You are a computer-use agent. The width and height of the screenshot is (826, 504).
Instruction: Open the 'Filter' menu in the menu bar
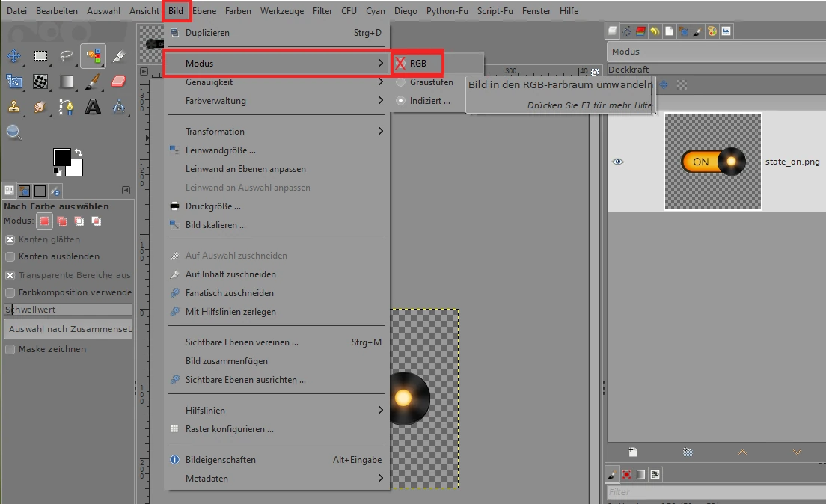[322, 11]
